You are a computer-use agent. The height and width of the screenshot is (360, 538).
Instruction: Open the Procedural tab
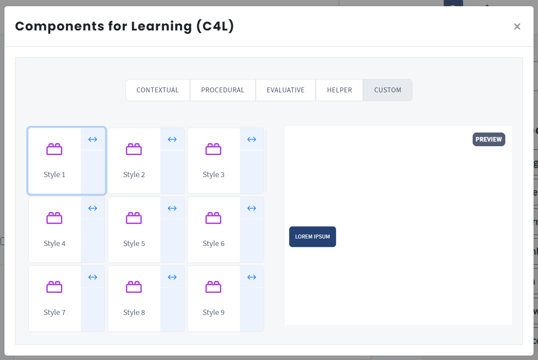point(222,90)
